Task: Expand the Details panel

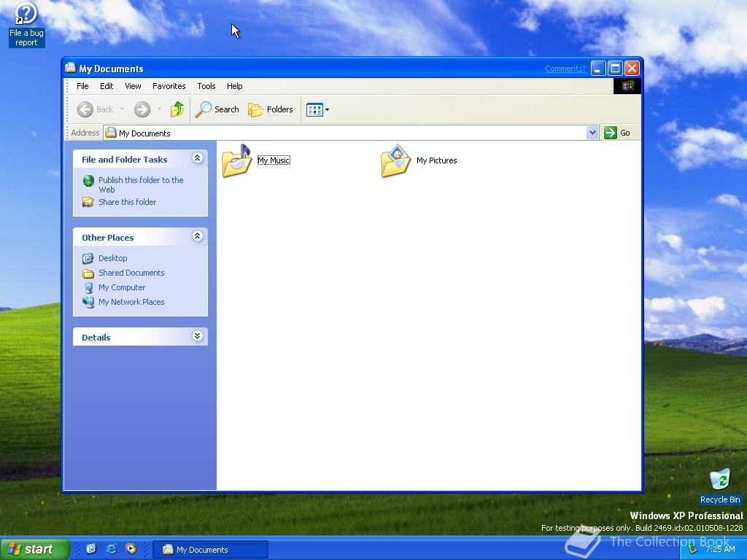Action: [x=197, y=336]
